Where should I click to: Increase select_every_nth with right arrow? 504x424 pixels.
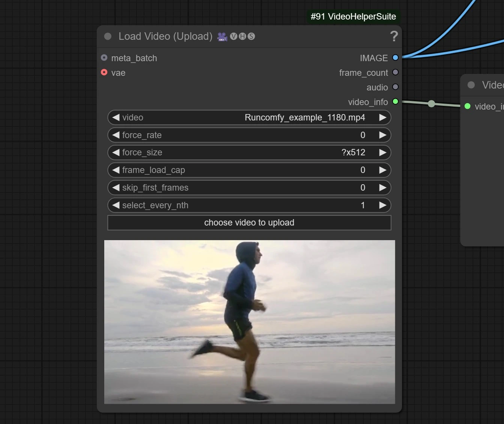tap(382, 205)
